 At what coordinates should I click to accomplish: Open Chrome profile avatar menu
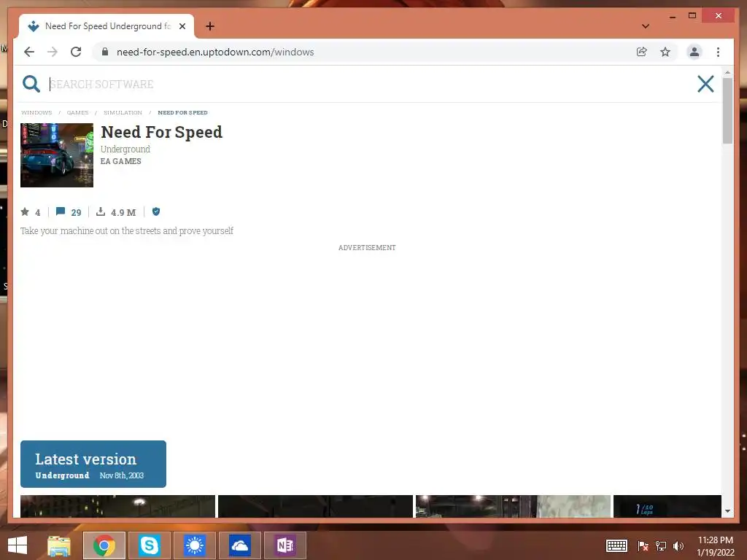point(694,52)
